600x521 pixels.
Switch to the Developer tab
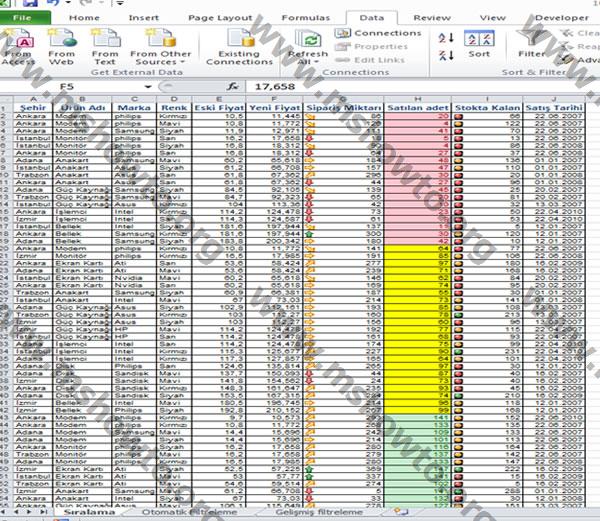[x=561, y=18]
